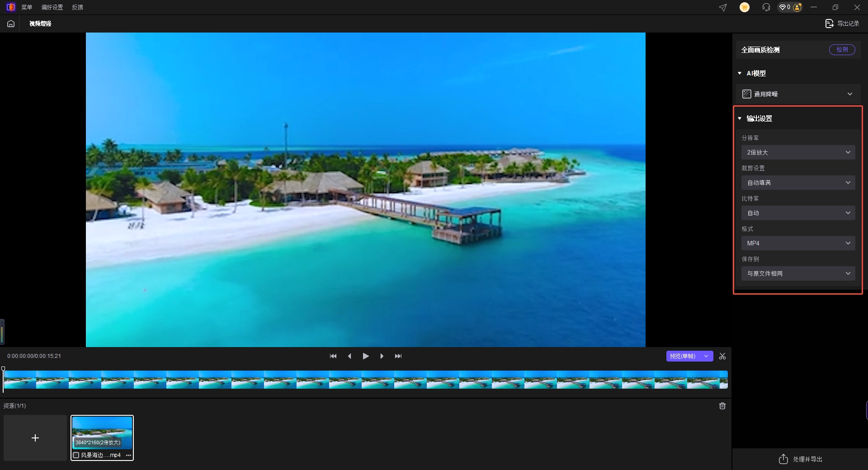868x470 pixels.
Task: Play the video preview
Action: [366, 356]
